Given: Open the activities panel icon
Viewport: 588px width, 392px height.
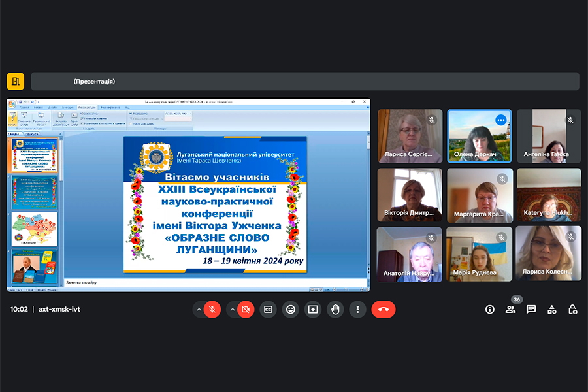Looking at the screenshot, I should pos(552,310).
